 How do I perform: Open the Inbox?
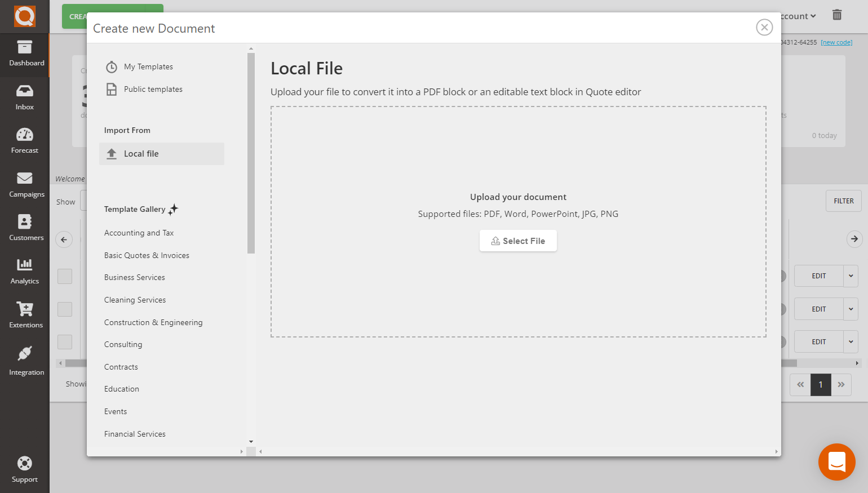pyautogui.click(x=25, y=97)
